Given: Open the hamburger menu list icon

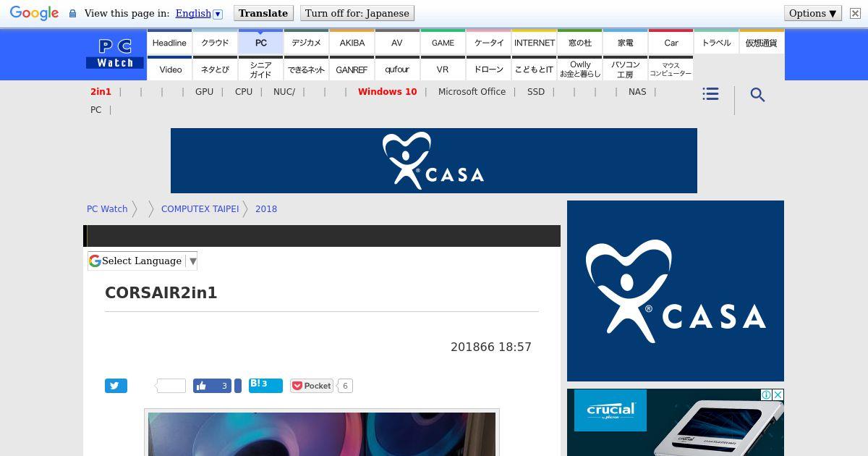Looking at the screenshot, I should (710, 94).
